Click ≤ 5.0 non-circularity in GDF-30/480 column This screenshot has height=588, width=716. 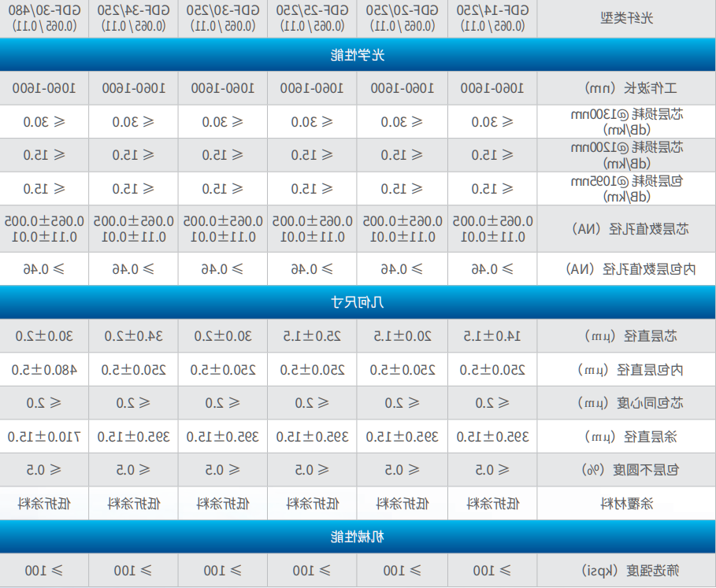click(x=44, y=470)
